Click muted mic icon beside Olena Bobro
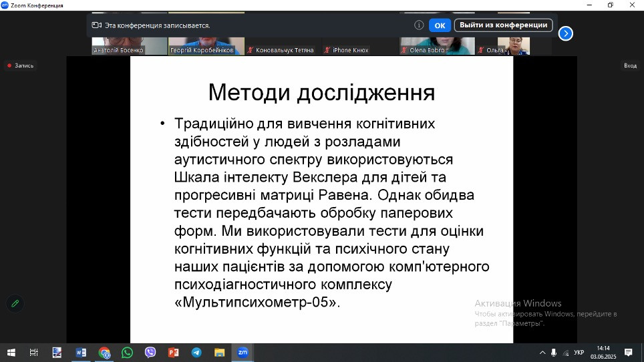The width and height of the screenshot is (644, 362). click(x=404, y=50)
